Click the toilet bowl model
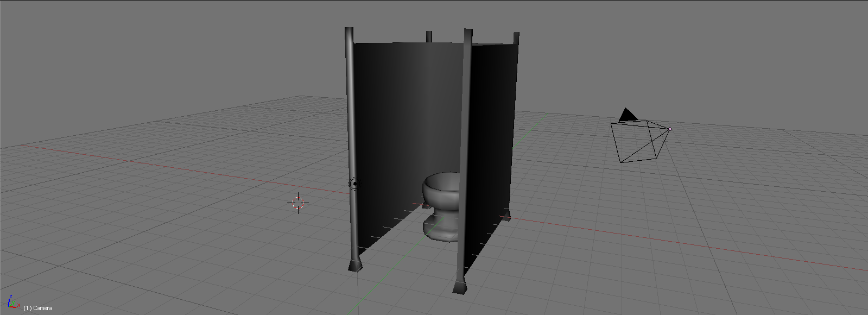This screenshot has height=315, width=868. coord(442,206)
